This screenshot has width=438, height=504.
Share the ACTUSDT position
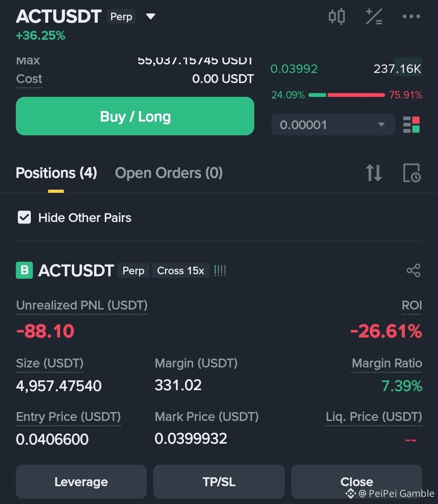coord(413,271)
